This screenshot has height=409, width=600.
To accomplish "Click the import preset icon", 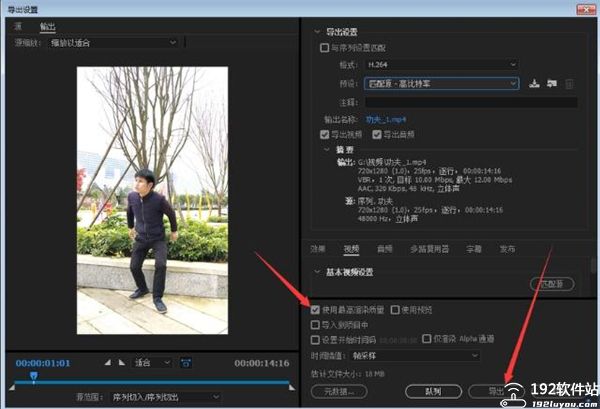I will point(551,84).
